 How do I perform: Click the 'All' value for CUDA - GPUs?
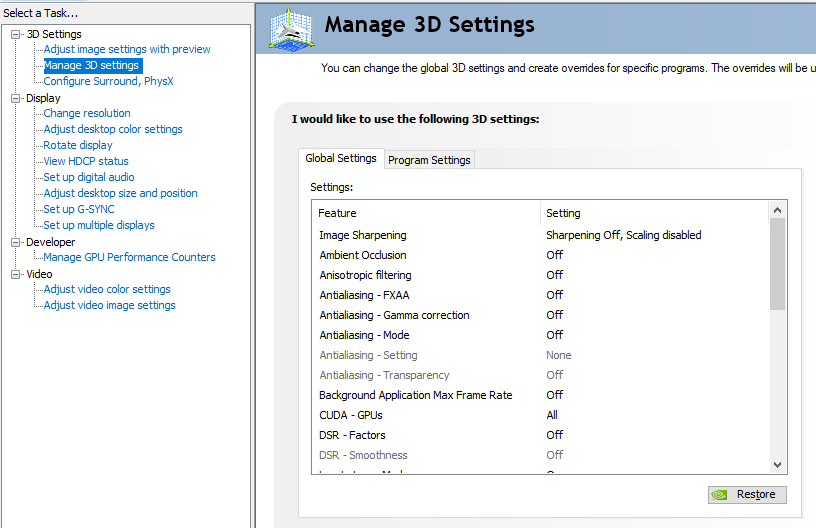coord(552,415)
